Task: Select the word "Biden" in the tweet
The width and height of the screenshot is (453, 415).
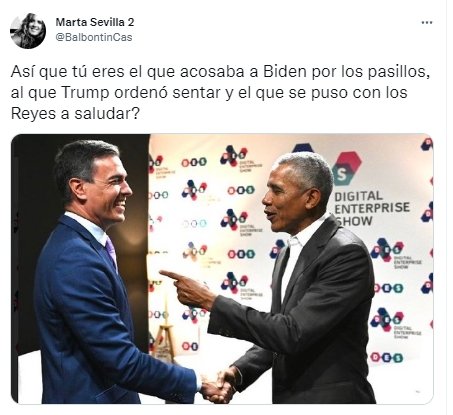Action: click(x=284, y=72)
